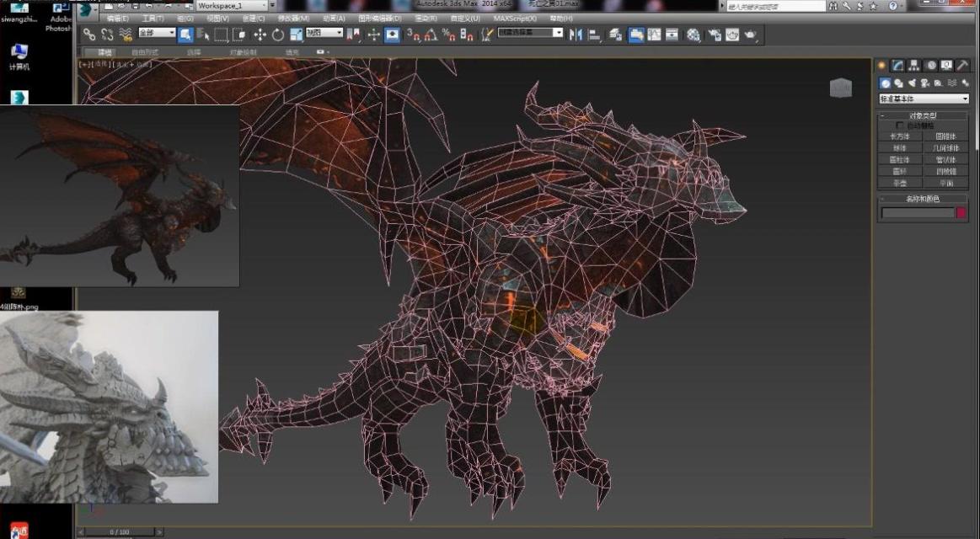Open the MAXScript menu
The height and width of the screenshot is (539, 980).
tap(516, 18)
